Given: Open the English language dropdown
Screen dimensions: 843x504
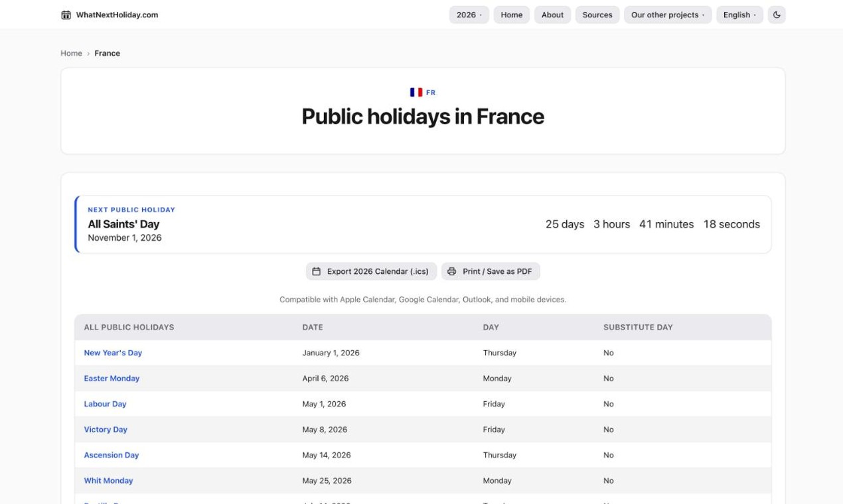Looking at the screenshot, I should click(739, 15).
